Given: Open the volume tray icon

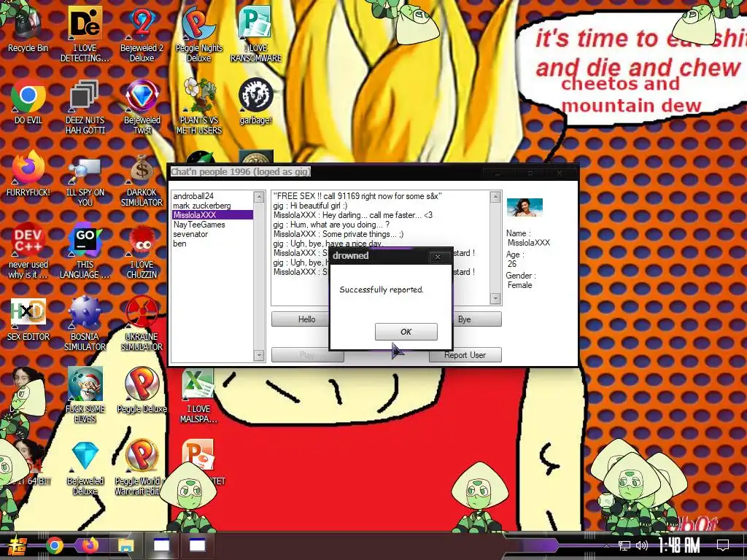Looking at the screenshot, I should [642, 545].
